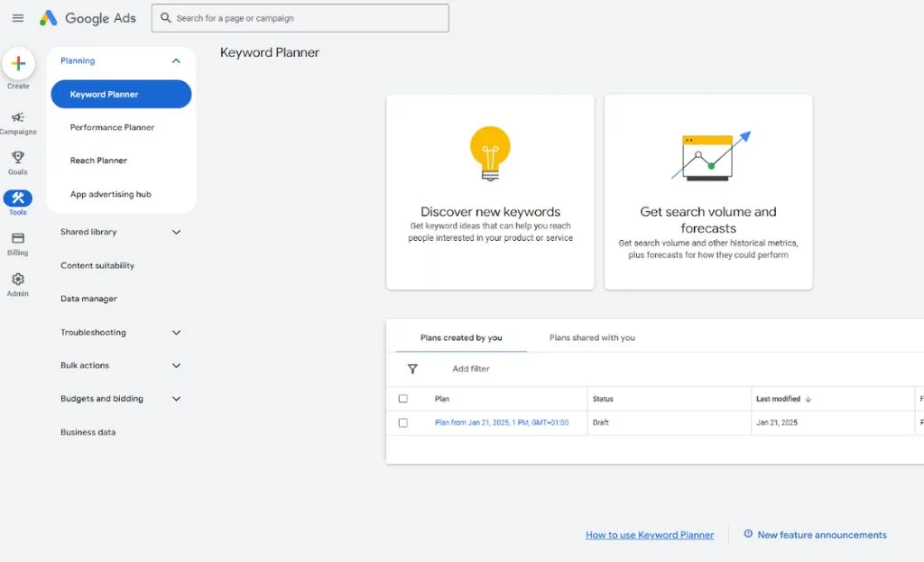
Task: Open Content suitability
Action: 97,266
